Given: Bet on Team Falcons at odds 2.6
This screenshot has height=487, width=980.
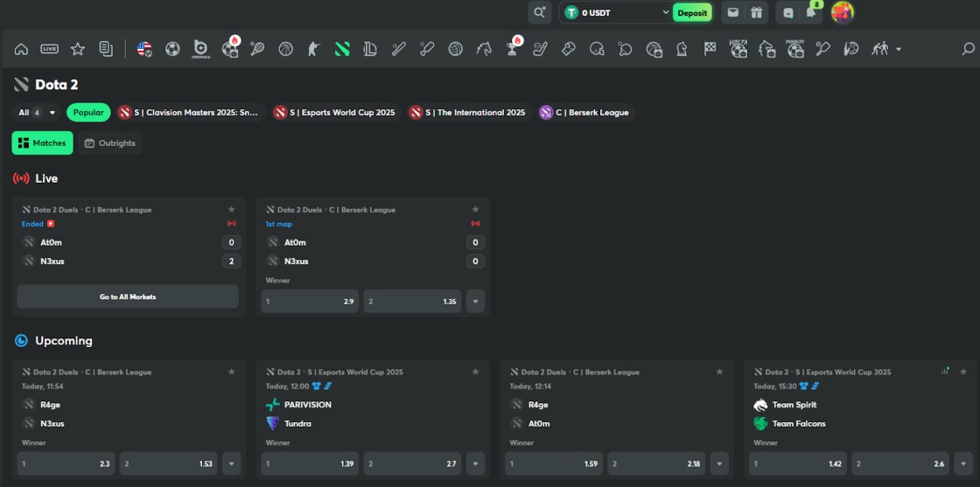Looking at the screenshot, I should (x=900, y=463).
